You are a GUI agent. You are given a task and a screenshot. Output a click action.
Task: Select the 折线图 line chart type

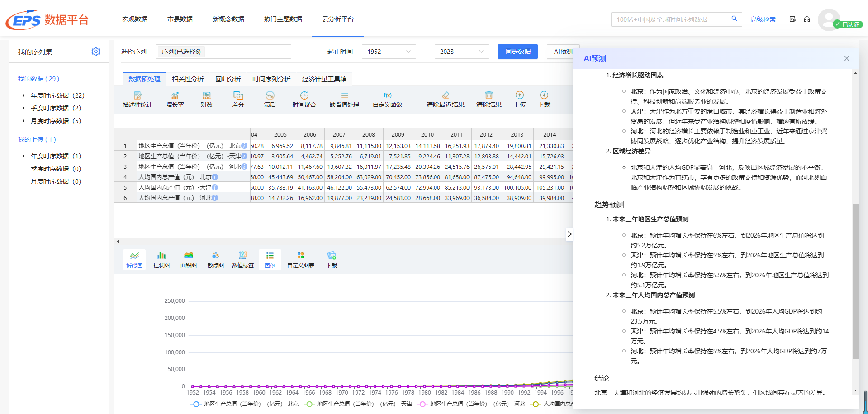tap(134, 260)
